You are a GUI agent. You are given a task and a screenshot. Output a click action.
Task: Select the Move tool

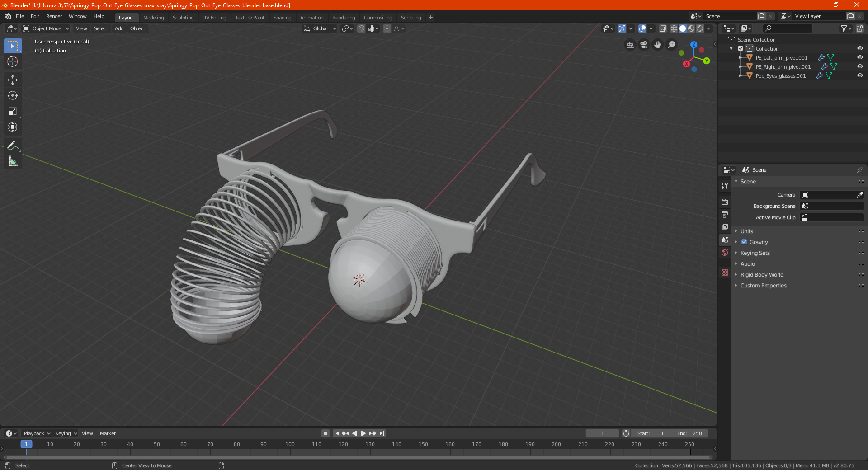[x=13, y=80]
